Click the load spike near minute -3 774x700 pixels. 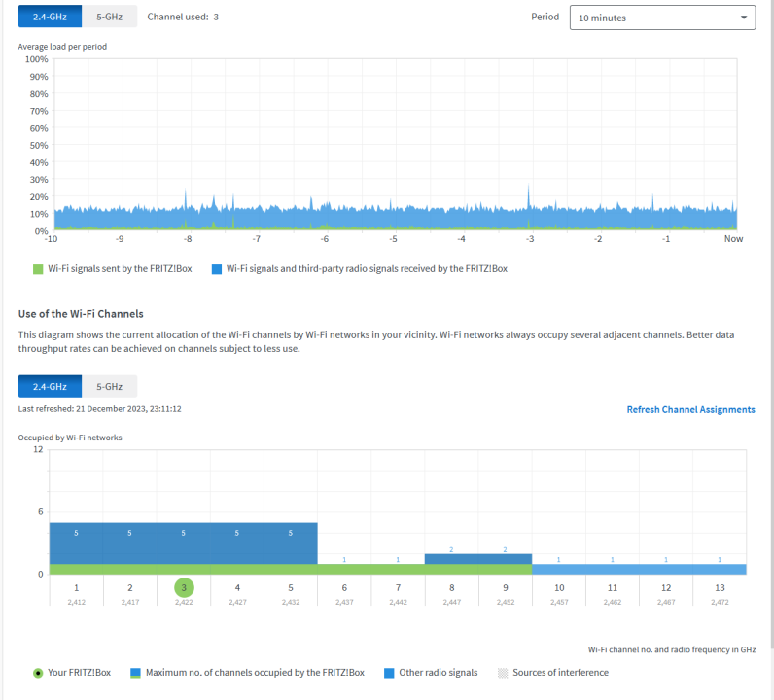click(x=529, y=199)
